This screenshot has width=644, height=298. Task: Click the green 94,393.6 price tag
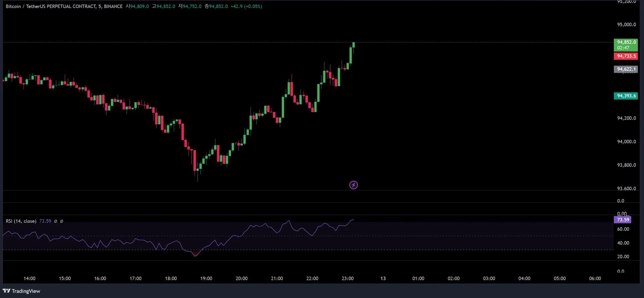click(626, 96)
